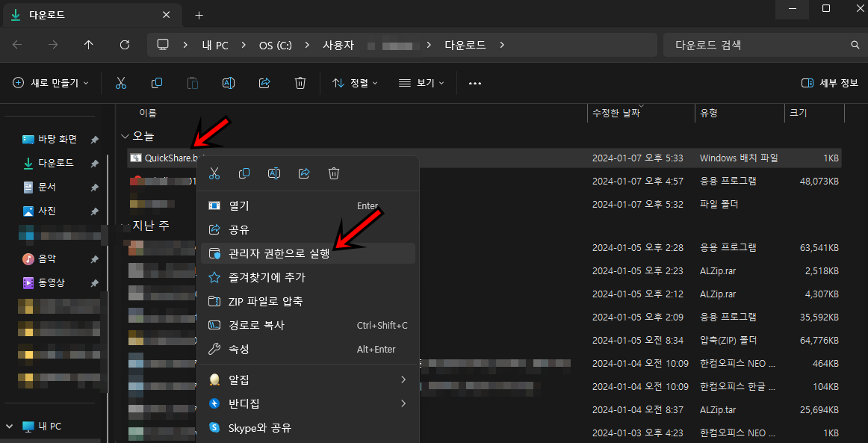Click the context menu Rename icon
The width and height of the screenshot is (868, 443).
coord(274,173)
